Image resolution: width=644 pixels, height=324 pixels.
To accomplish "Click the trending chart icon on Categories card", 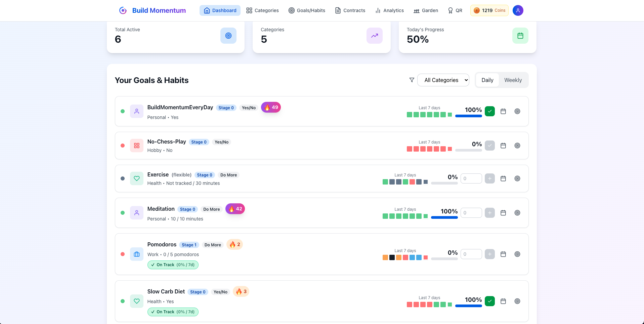I will coord(374,36).
